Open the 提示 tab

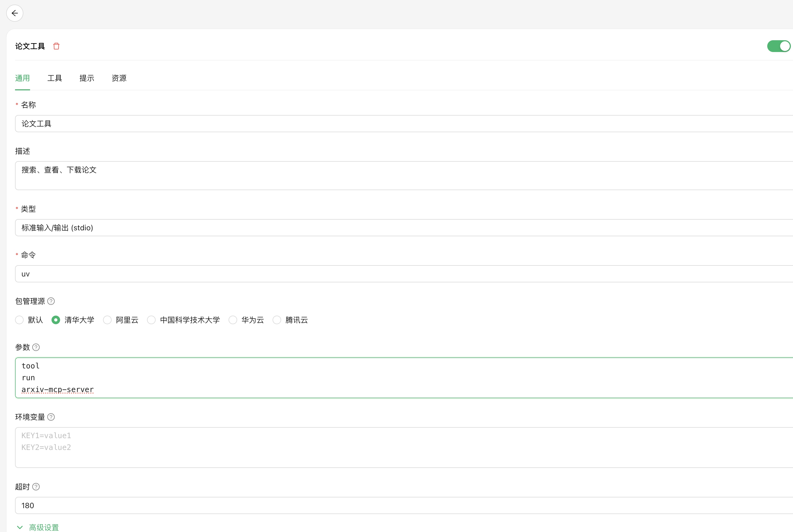pos(87,78)
